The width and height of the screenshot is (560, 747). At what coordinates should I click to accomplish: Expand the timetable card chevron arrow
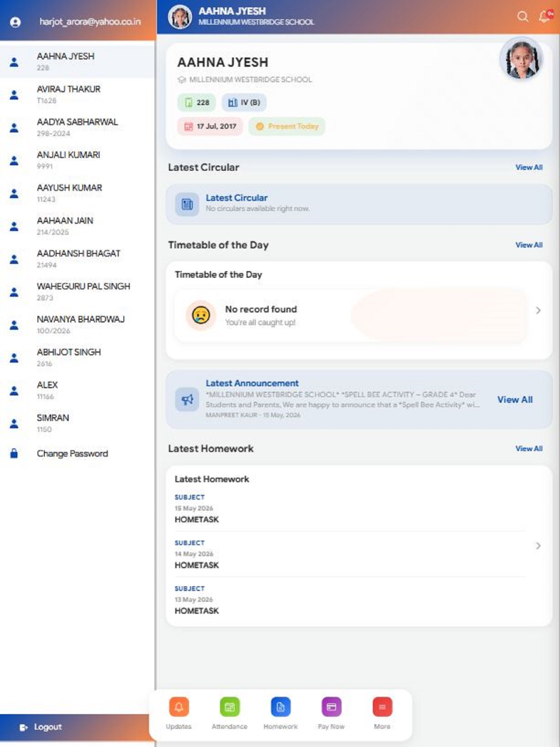[538, 310]
